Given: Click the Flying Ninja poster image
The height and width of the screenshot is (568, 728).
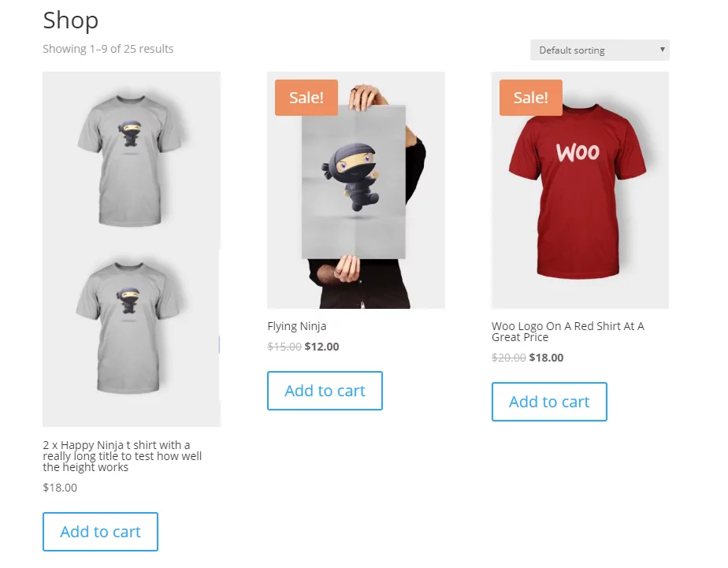Looking at the screenshot, I should (356, 191).
